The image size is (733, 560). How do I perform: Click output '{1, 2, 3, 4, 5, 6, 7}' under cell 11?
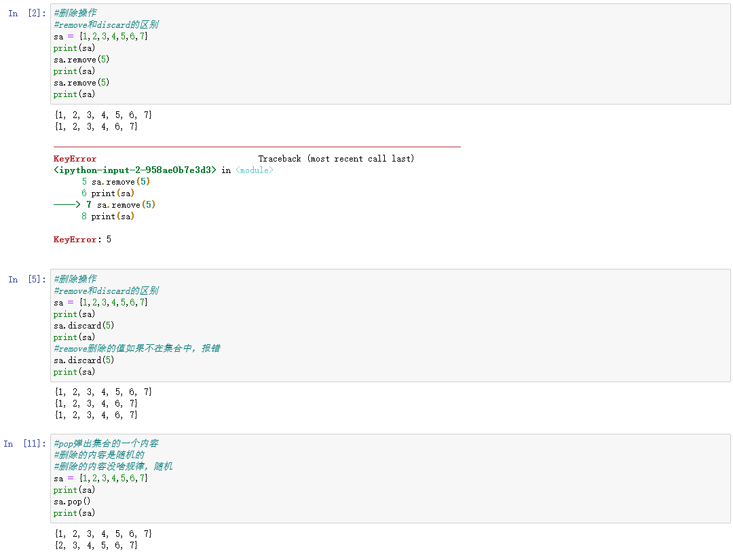[103, 534]
